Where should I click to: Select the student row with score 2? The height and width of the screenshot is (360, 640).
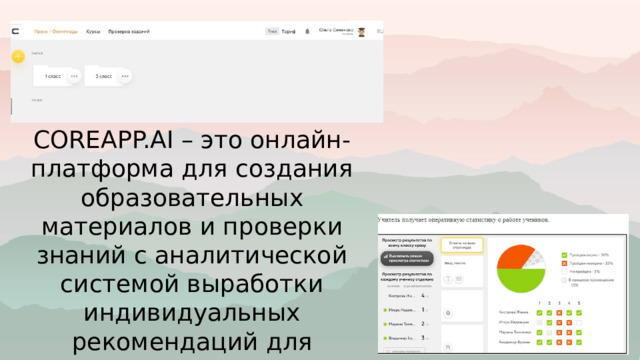click(407, 324)
